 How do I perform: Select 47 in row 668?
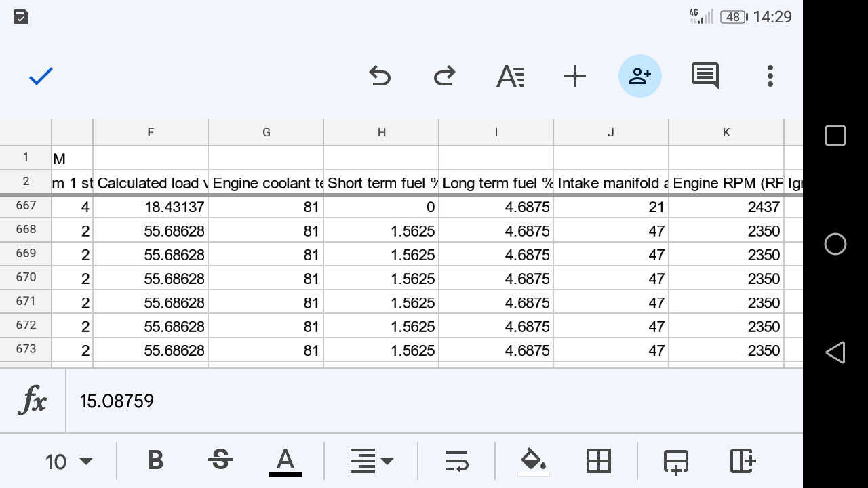pos(611,230)
